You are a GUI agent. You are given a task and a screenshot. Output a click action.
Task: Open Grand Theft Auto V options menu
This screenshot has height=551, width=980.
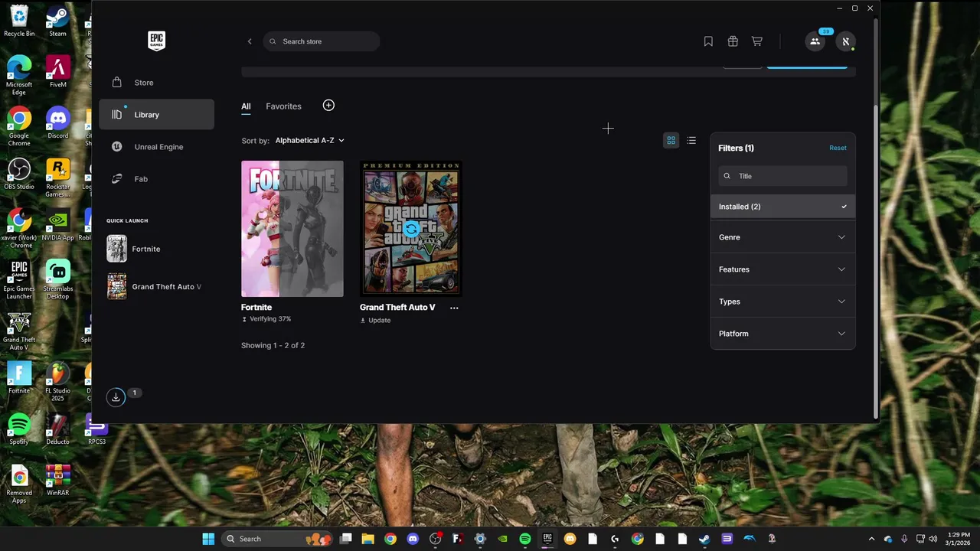coord(454,308)
